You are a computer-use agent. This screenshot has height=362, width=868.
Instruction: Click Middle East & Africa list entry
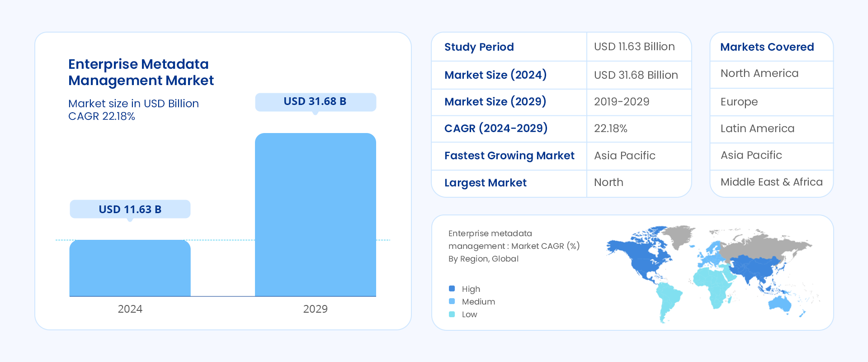pos(771,182)
